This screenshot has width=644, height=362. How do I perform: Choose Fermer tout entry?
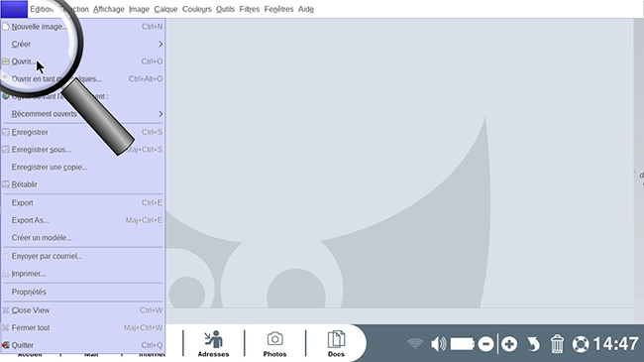83,328
